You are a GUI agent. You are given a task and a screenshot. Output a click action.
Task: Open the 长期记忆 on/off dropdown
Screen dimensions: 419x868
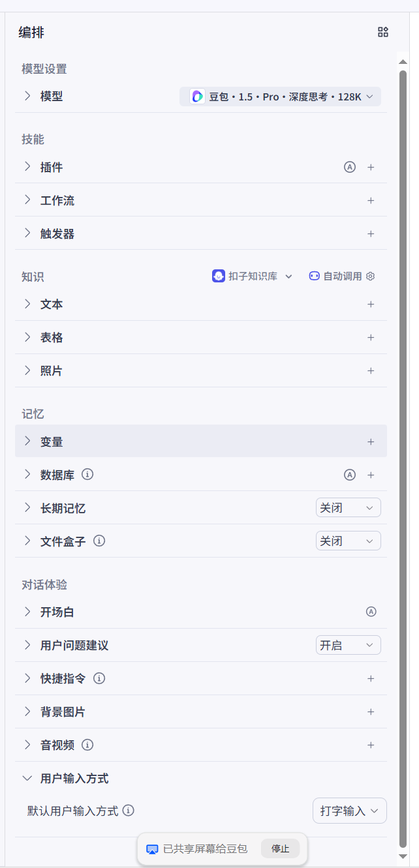(348, 507)
